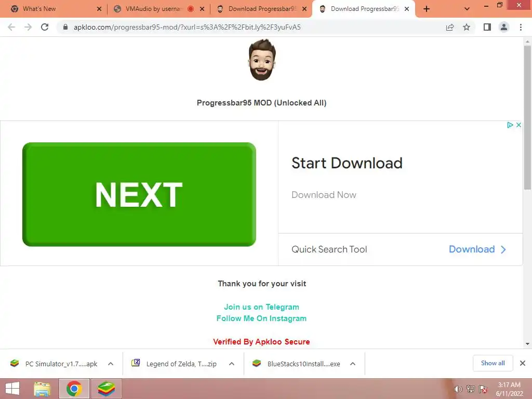Open the Join us on Telegram link
532x399 pixels.
coord(262,307)
